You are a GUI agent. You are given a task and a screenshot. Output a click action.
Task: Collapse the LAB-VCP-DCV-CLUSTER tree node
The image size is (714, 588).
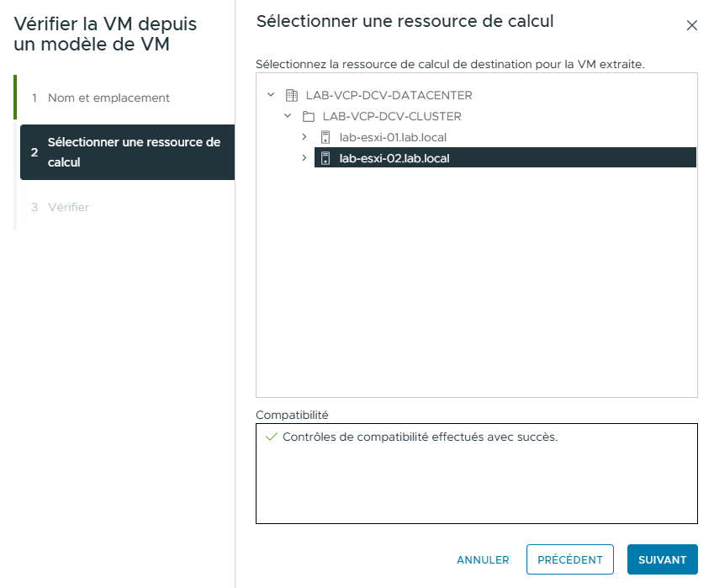point(288,116)
